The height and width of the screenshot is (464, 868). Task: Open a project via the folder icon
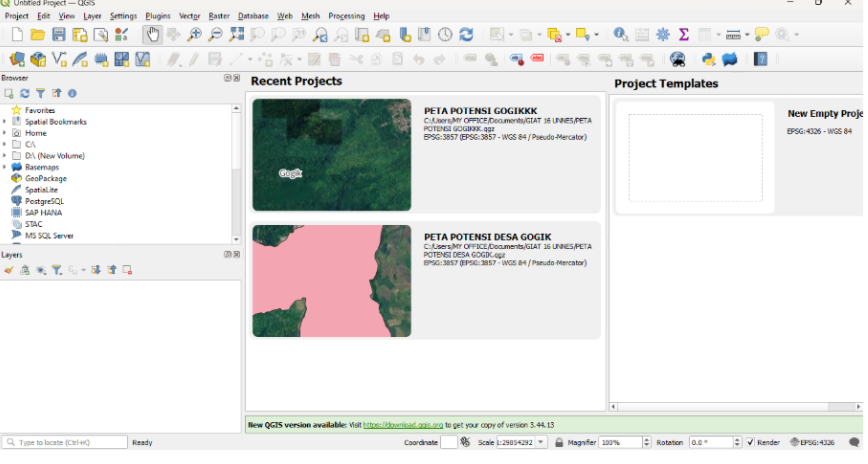point(38,34)
